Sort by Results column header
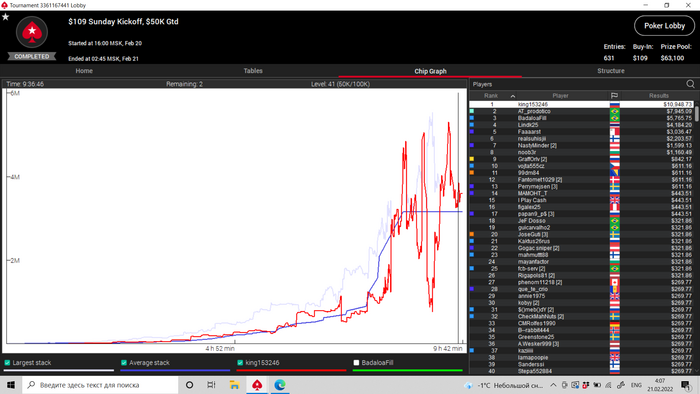This screenshot has height=394, width=700. (x=658, y=95)
